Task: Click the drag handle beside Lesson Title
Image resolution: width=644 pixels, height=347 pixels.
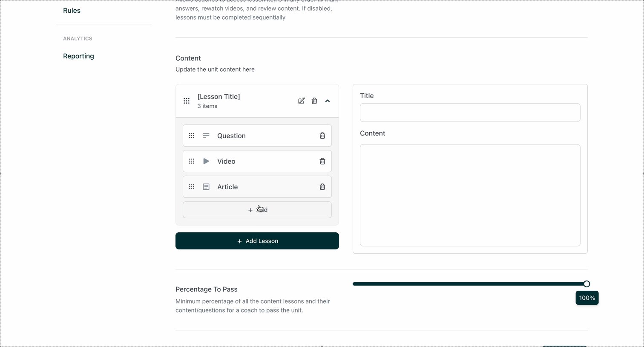Action: [x=187, y=101]
